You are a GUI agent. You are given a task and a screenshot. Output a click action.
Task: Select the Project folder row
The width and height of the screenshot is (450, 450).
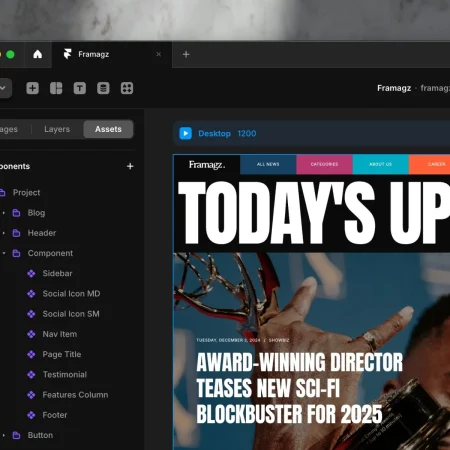pos(67,192)
